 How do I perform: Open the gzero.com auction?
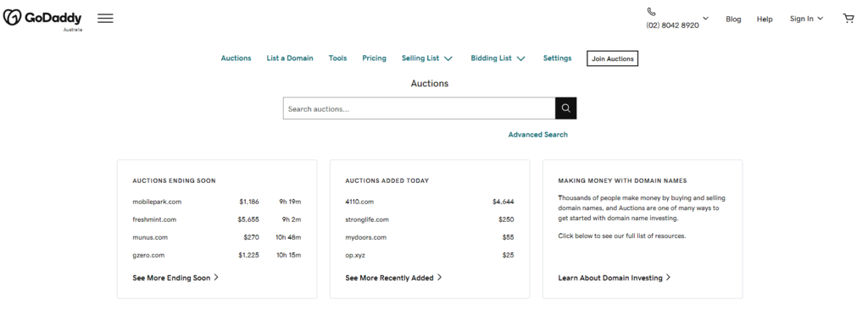coord(148,255)
